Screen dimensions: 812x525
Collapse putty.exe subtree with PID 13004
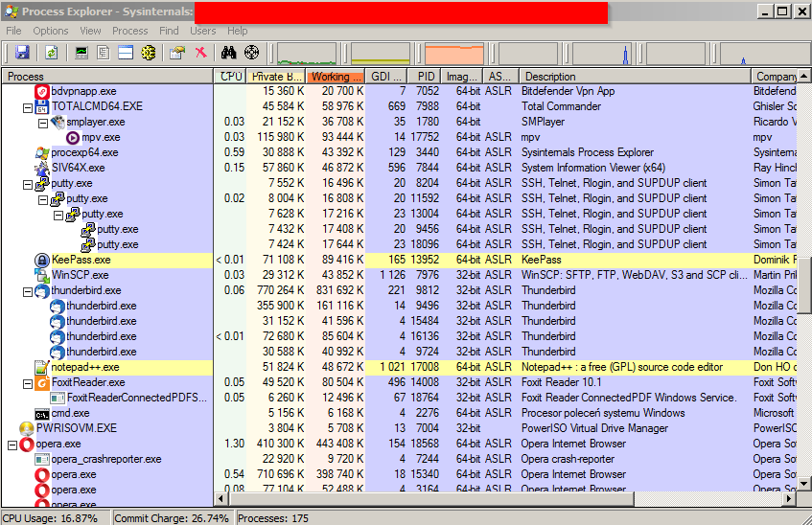(58, 216)
